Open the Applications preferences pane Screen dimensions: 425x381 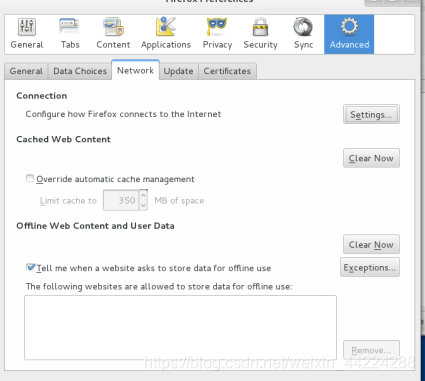[166, 34]
